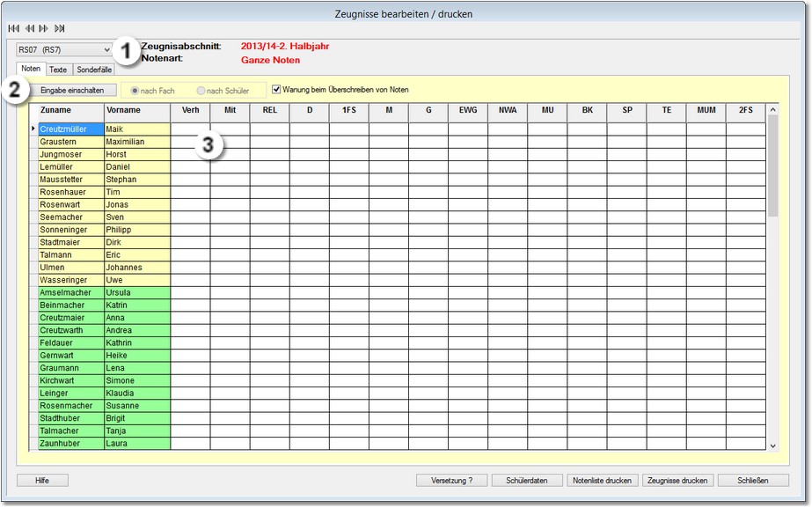Jump to last class record

[x=60, y=28]
